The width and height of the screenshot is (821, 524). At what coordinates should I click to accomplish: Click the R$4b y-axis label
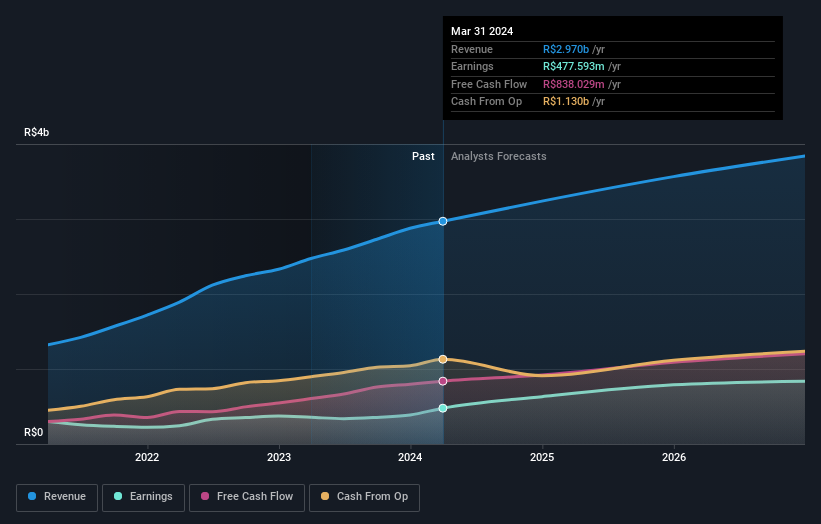coord(37,132)
